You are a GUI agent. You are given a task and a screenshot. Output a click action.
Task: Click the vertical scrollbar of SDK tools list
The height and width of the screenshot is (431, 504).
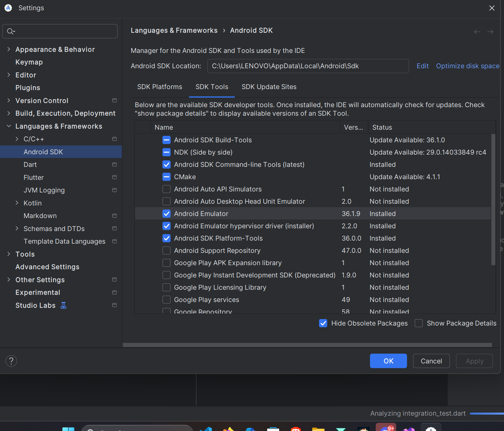click(493, 200)
